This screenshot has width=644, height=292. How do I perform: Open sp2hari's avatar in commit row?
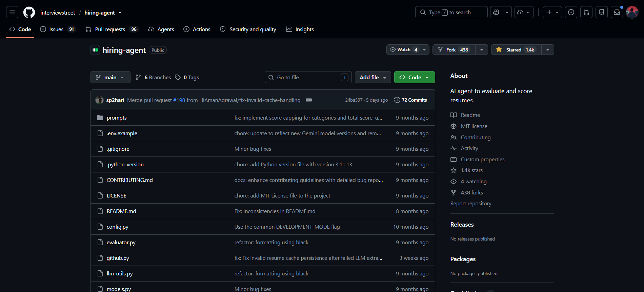point(100,100)
